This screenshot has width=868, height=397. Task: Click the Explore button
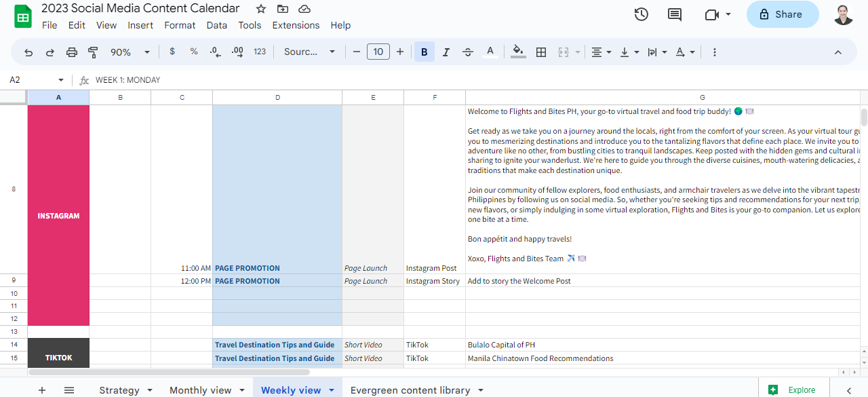pos(792,390)
